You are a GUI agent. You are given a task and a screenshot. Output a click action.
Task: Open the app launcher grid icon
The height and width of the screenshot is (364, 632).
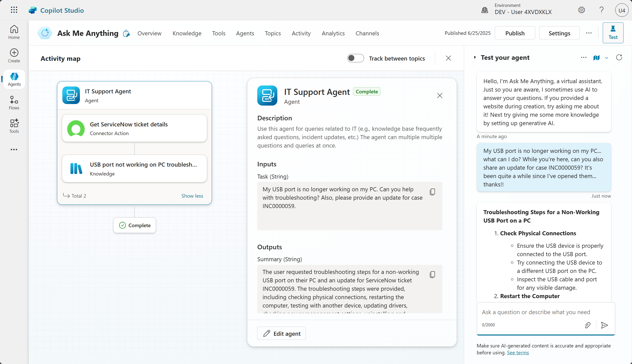(14, 10)
